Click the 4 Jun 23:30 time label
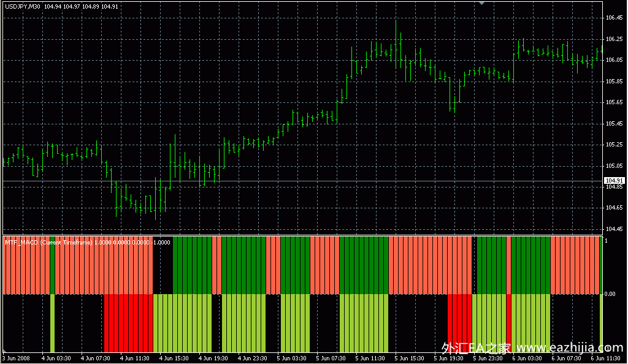628x364 pixels. pyautogui.click(x=252, y=358)
